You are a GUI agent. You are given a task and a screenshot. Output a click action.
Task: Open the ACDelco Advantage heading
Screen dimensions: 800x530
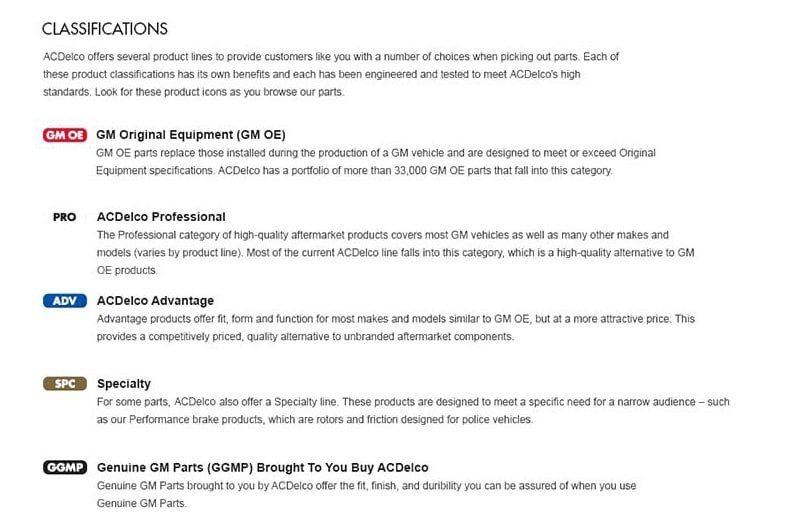(155, 300)
